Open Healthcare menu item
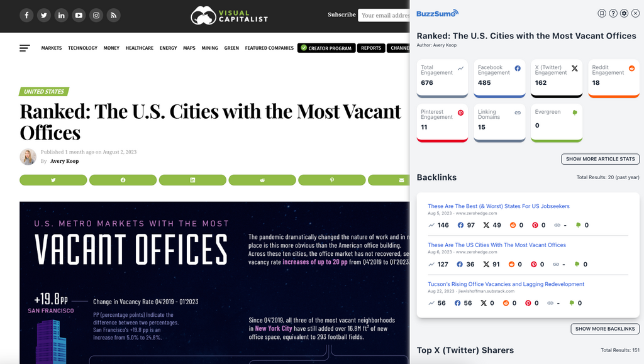644x364 pixels. [139, 48]
